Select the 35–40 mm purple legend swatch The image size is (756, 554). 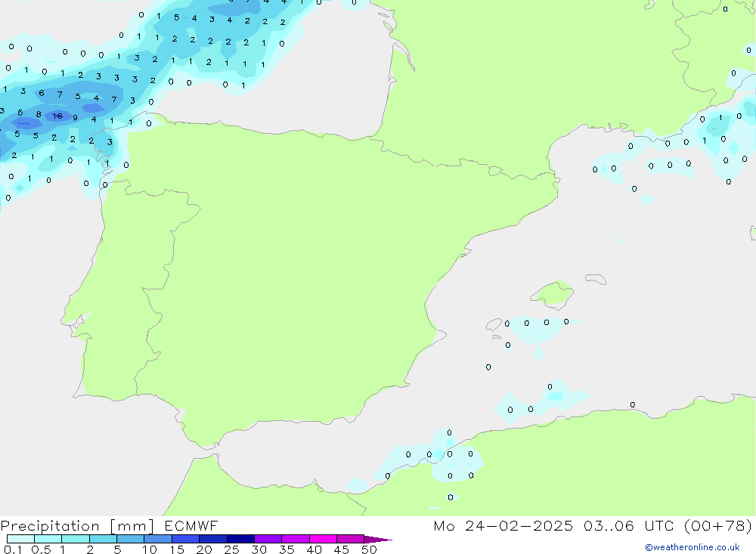pyautogui.click(x=296, y=539)
